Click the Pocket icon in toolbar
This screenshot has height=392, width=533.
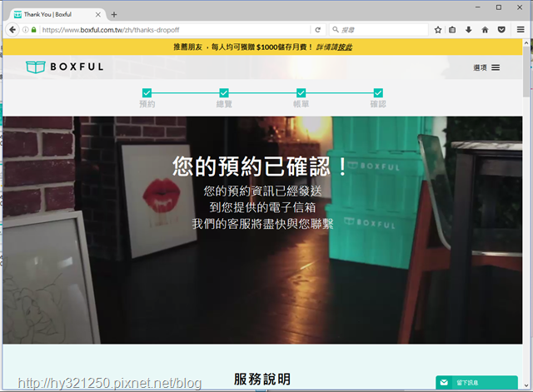pyautogui.click(x=501, y=30)
